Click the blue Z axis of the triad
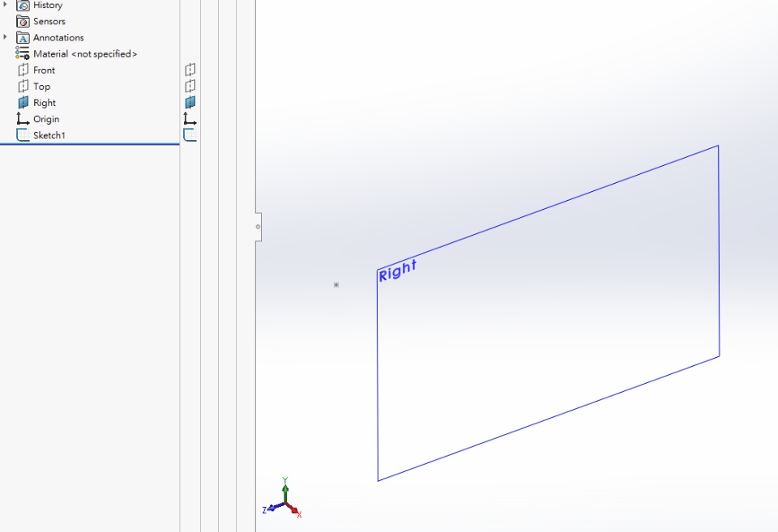 [273, 509]
